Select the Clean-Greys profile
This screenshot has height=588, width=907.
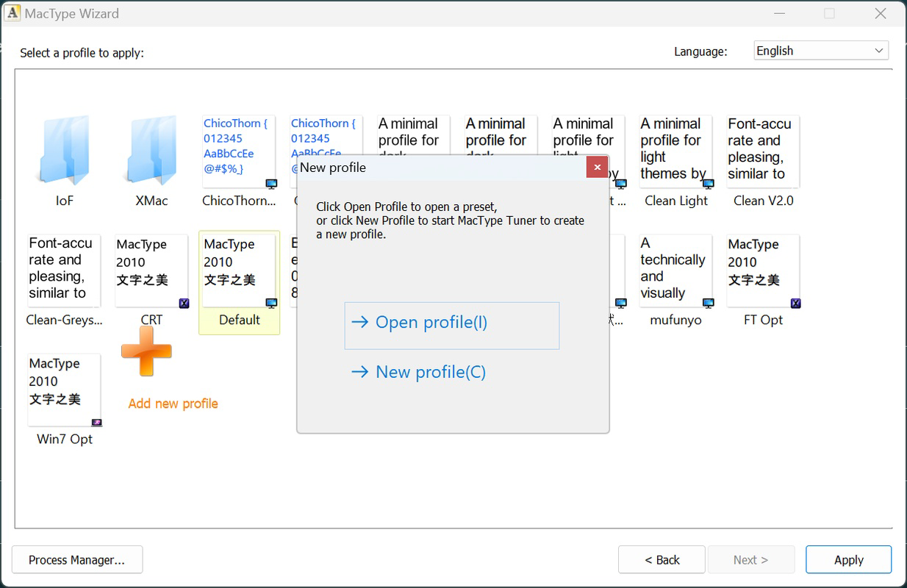[x=63, y=270]
